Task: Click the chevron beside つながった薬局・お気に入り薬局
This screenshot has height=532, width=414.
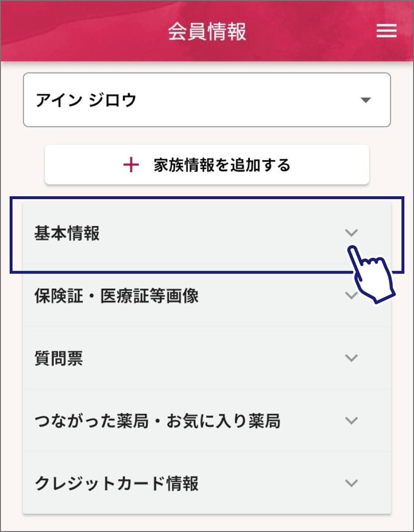Action: pos(351,420)
